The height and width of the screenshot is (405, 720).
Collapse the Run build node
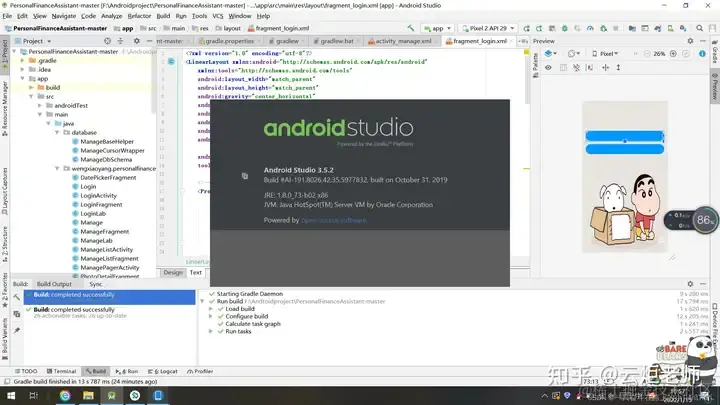pyautogui.click(x=202, y=301)
